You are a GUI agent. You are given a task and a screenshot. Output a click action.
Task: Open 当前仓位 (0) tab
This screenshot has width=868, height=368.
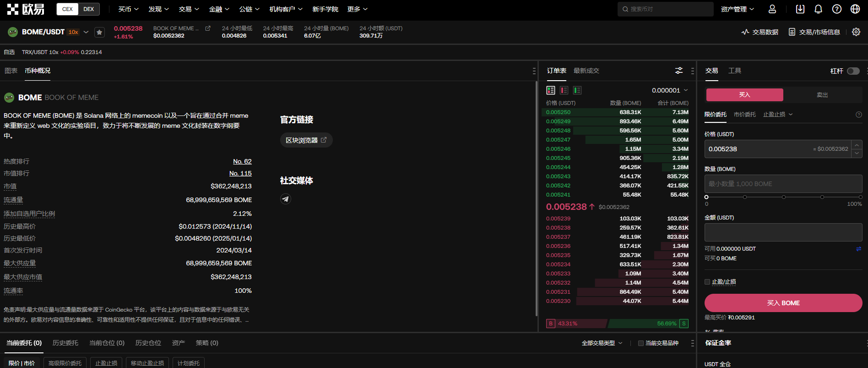click(107, 343)
